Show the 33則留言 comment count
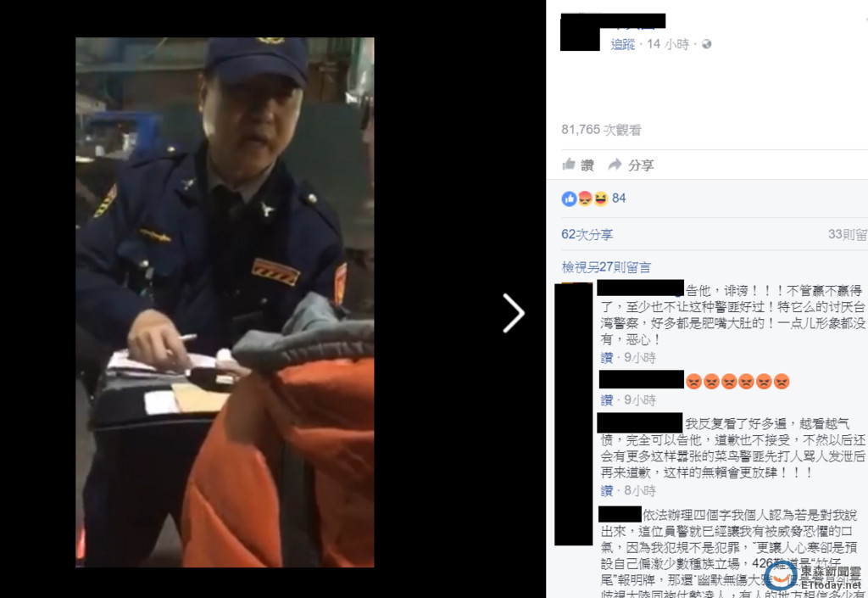Screen dimensions: 868x598 pyautogui.click(x=848, y=234)
